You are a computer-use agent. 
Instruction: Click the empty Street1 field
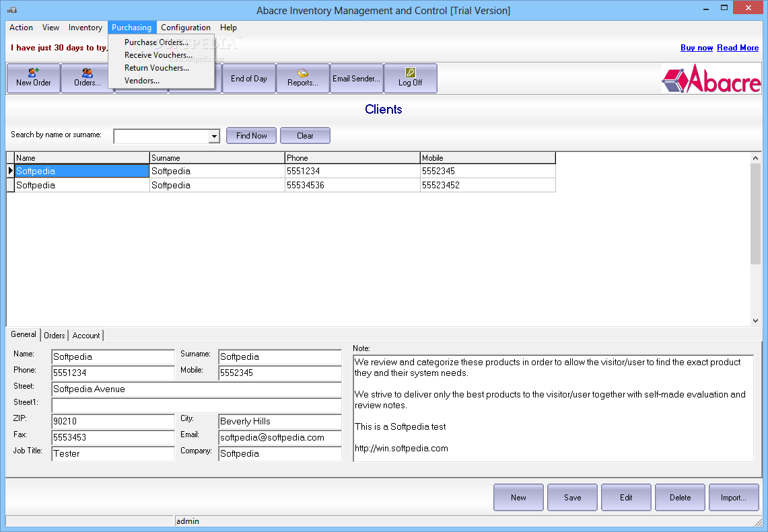click(197, 406)
